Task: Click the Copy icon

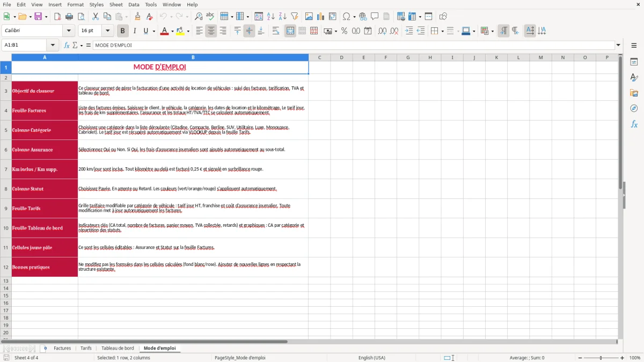Action: coord(107,17)
